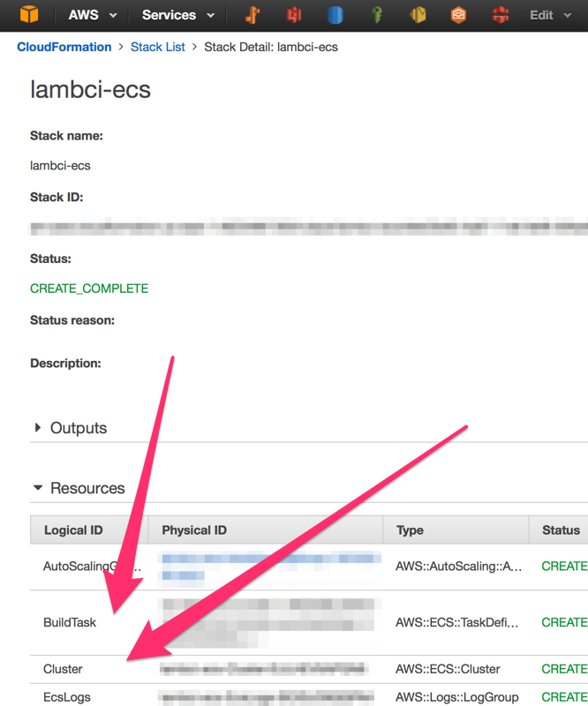Select the BuildTask resource row
This screenshot has height=706, width=588.
click(70, 622)
